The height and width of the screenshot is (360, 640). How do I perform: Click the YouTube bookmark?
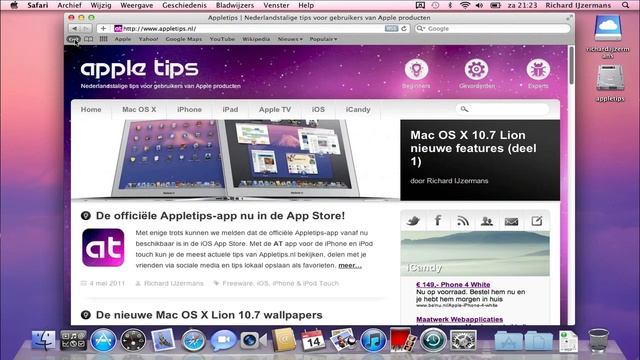(x=222, y=39)
